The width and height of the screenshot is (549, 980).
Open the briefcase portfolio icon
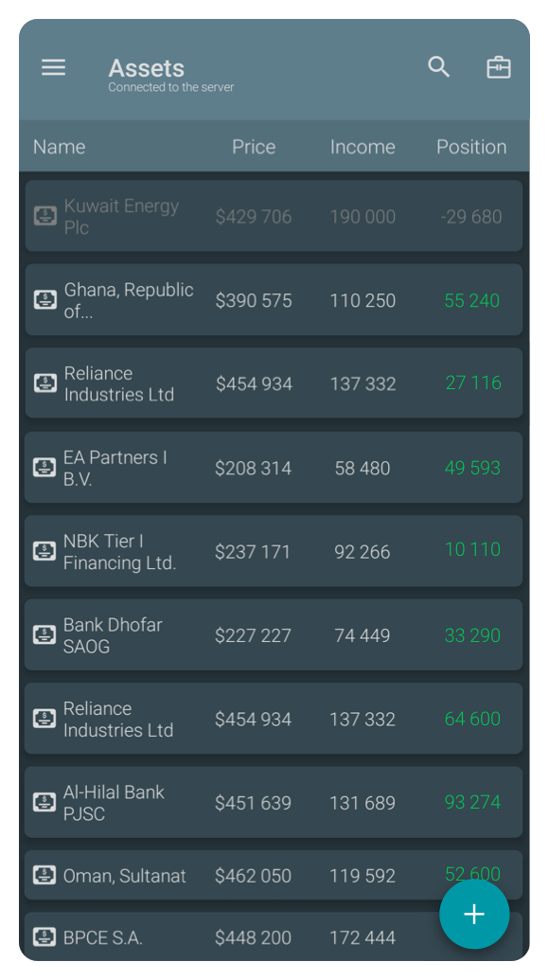tap(499, 67)
